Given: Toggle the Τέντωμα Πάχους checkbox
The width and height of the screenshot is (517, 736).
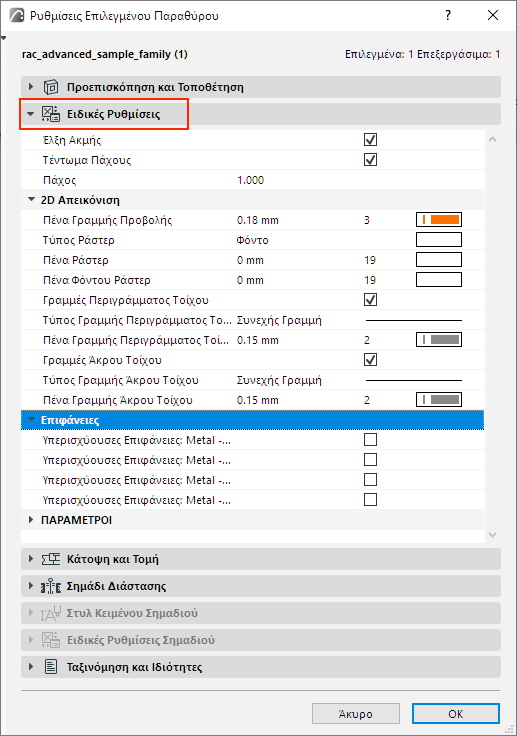Looking at the screenshot, I should point(370,160).
